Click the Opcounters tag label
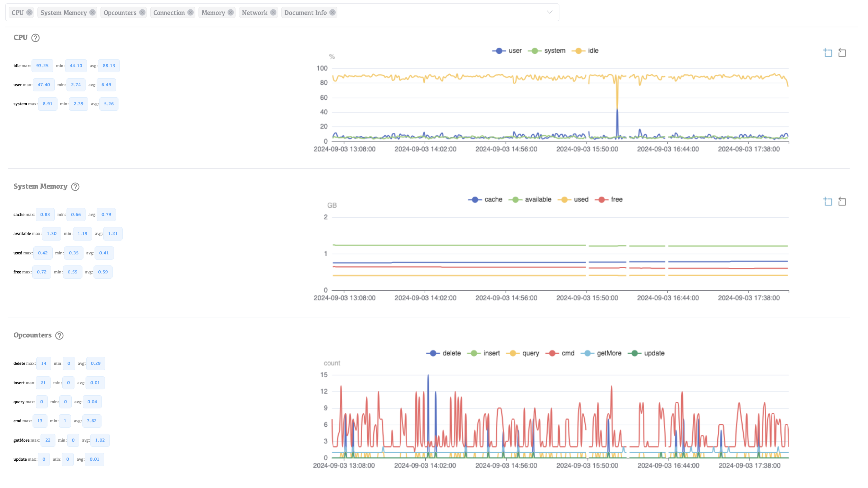 pos(120,13)
